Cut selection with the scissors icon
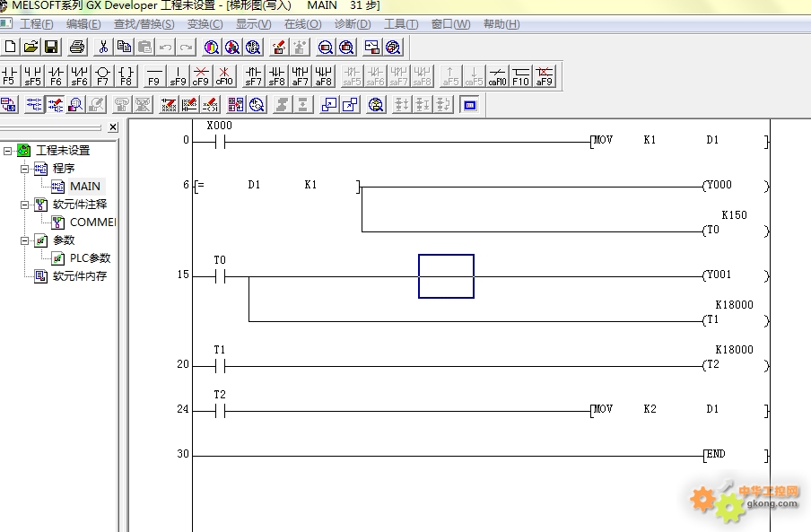This screenshot has width=811, height=532. point(103,48)
